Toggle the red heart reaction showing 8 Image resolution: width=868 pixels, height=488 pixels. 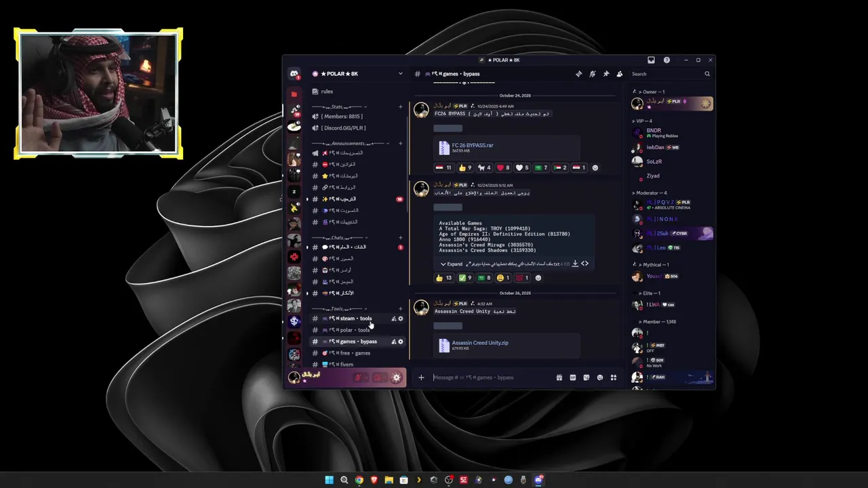click(504, 167)
